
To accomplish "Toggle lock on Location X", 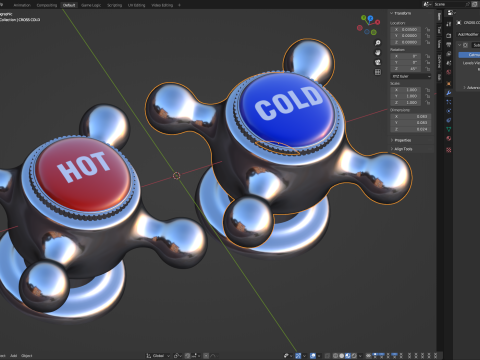I will click(428, 29).
